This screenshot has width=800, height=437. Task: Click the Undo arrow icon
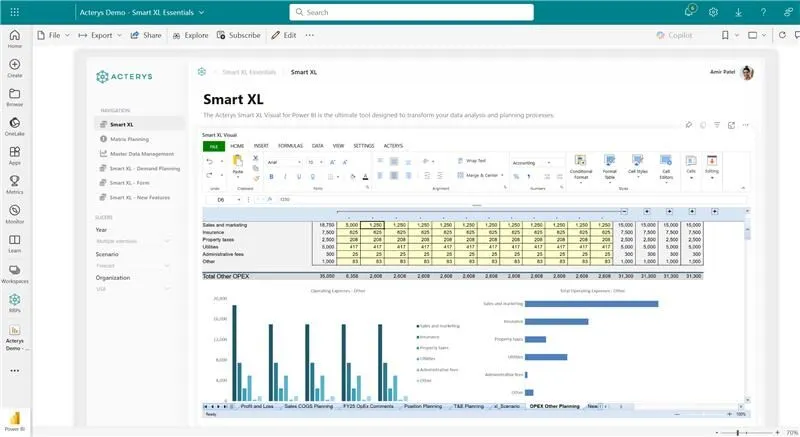(x=208, y=161)
